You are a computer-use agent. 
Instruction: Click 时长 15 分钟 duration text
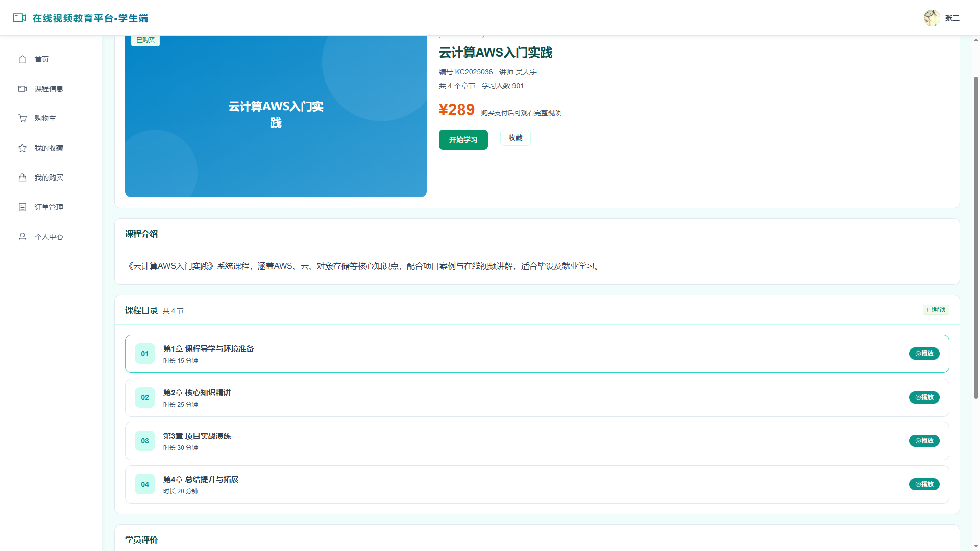[x=181, y=361]
